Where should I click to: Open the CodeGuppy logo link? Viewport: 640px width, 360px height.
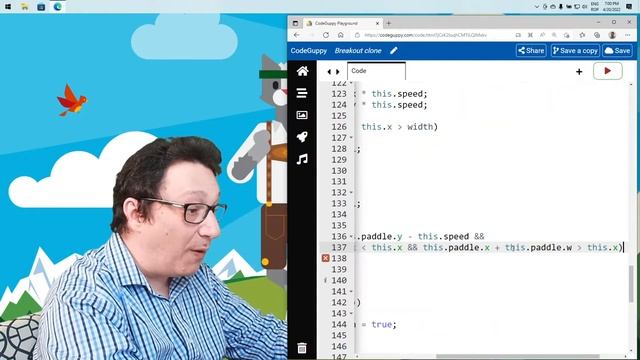click(x=309, y=51)
